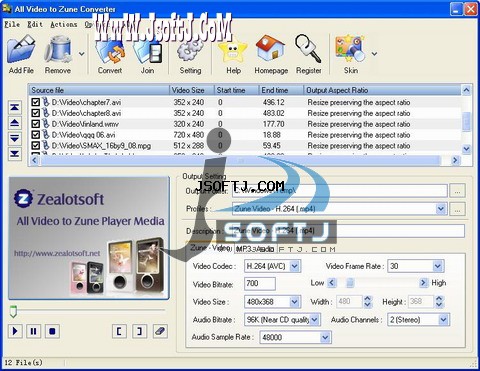Screen dimensions: 480x371
Task: Click the Join toolbar icon
Action: [148, 52]
